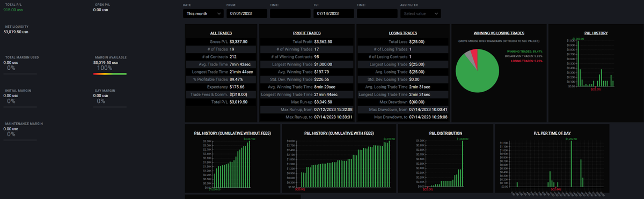Click P&L History (Cumulative With Fees) heading

(340, 132)
